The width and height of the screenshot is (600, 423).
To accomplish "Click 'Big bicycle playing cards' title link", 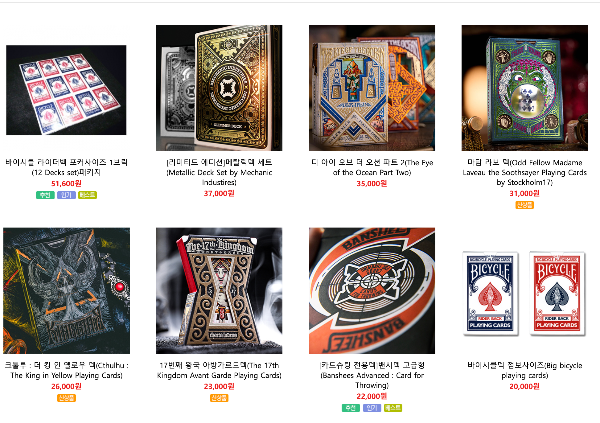I will pyautogui.click(x=525, y=370).
